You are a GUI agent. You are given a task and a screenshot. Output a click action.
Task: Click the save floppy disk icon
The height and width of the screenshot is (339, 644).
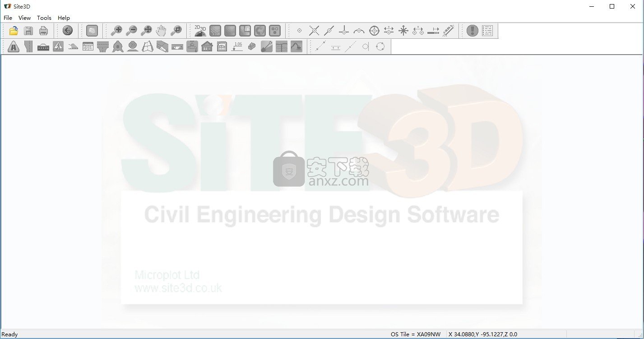coord(28,31)
